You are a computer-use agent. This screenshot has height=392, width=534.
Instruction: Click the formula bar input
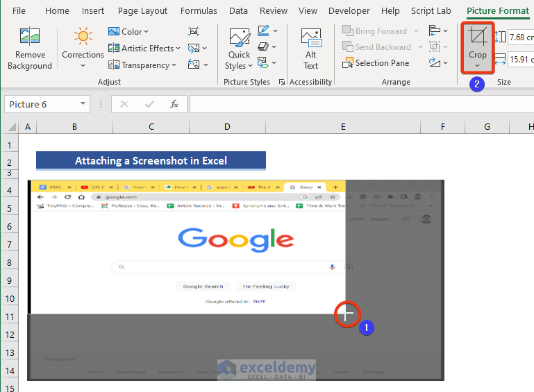coord(362,104)
